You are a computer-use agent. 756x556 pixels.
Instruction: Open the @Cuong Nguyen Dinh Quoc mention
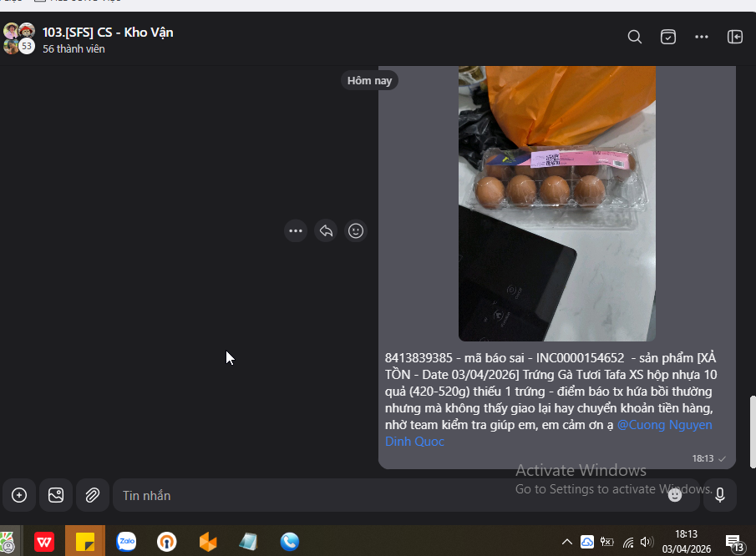548,432
